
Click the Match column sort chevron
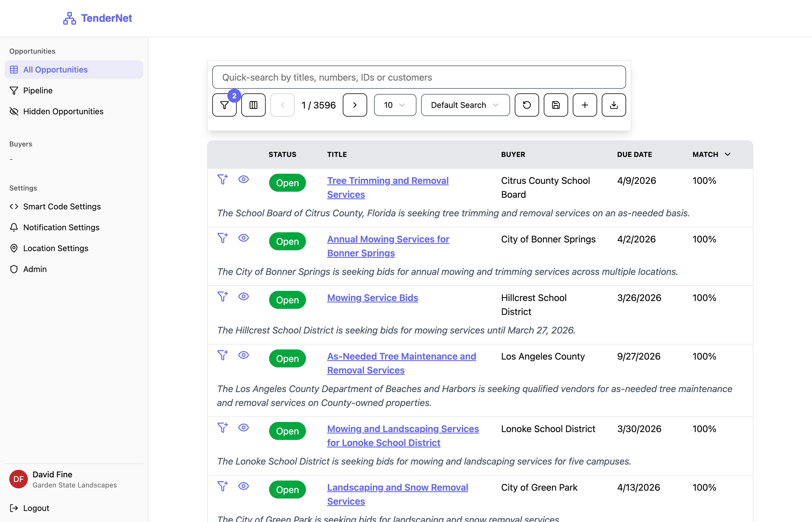[x=727, y=155]
